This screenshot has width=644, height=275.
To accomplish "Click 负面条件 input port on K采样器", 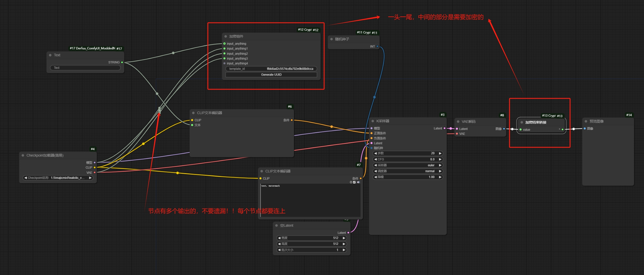I will tap(372, 138).
